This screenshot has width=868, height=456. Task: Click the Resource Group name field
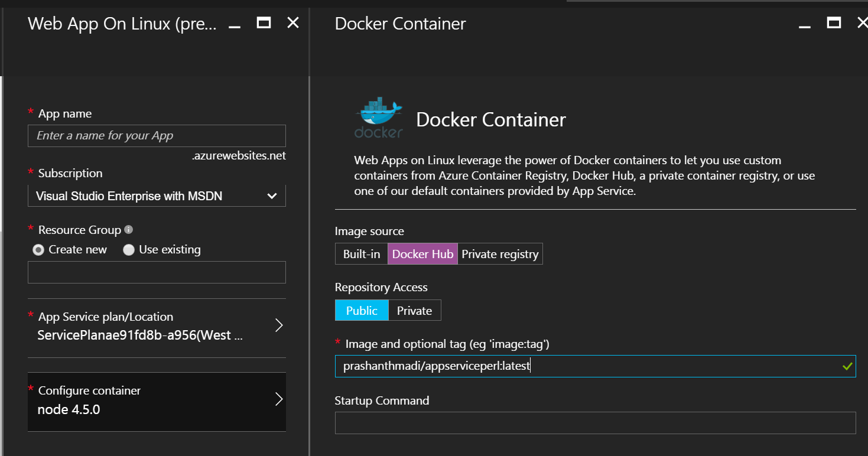point(157,272)
